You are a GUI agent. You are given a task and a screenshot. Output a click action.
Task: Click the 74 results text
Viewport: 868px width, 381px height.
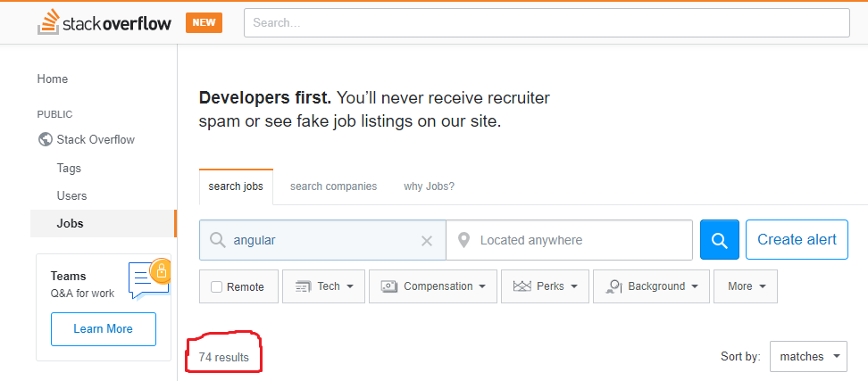223,357
